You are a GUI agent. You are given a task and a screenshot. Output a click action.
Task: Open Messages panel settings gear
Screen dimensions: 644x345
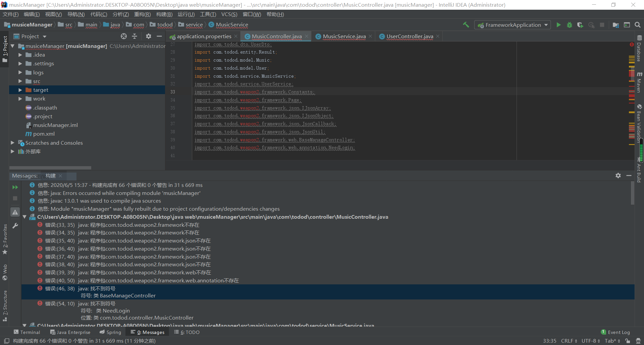click(618, 176)
